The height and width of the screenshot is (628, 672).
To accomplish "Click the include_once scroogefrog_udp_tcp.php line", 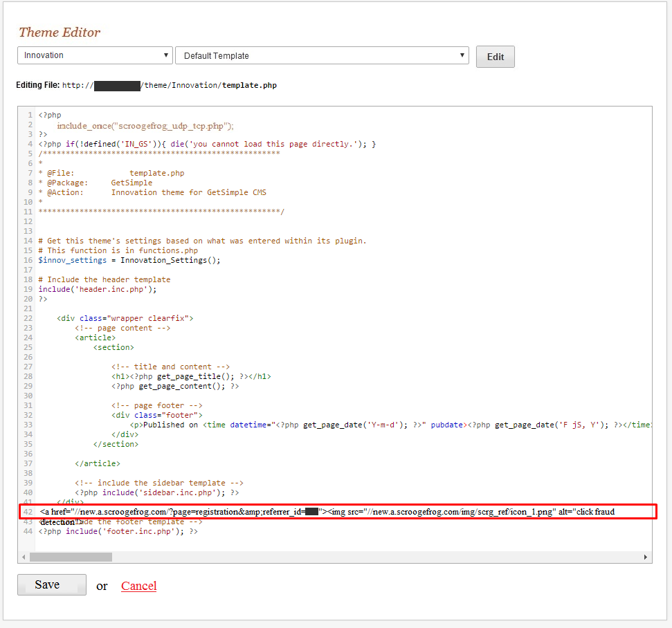I will coord(145,126).
